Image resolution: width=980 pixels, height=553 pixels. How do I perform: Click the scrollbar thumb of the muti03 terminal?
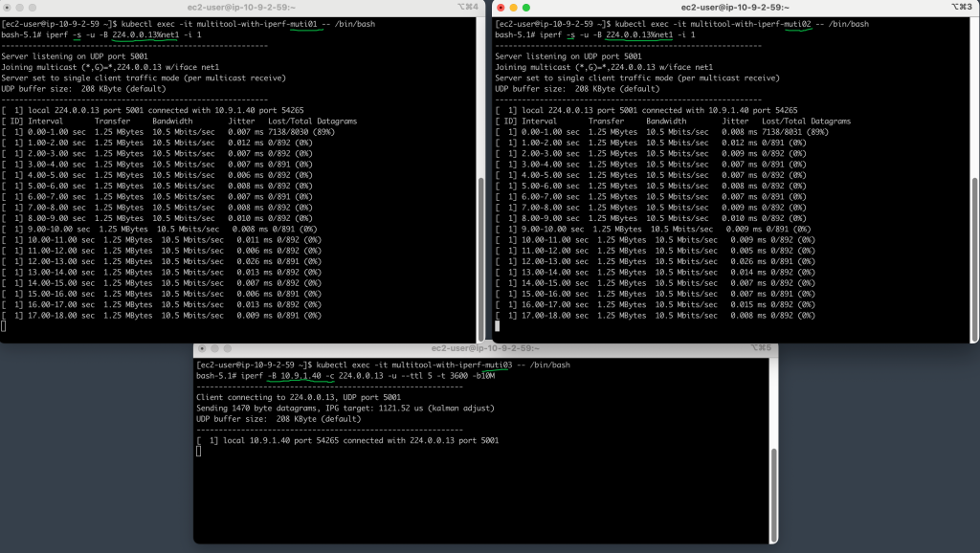coord(773,494)
